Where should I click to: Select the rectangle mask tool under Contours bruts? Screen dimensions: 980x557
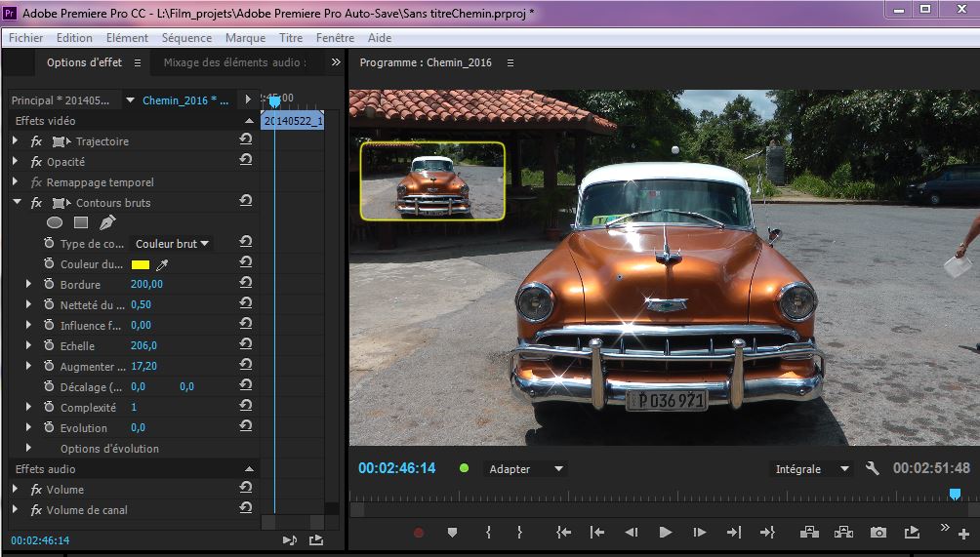pyautogui.click(x=81, y=222)
